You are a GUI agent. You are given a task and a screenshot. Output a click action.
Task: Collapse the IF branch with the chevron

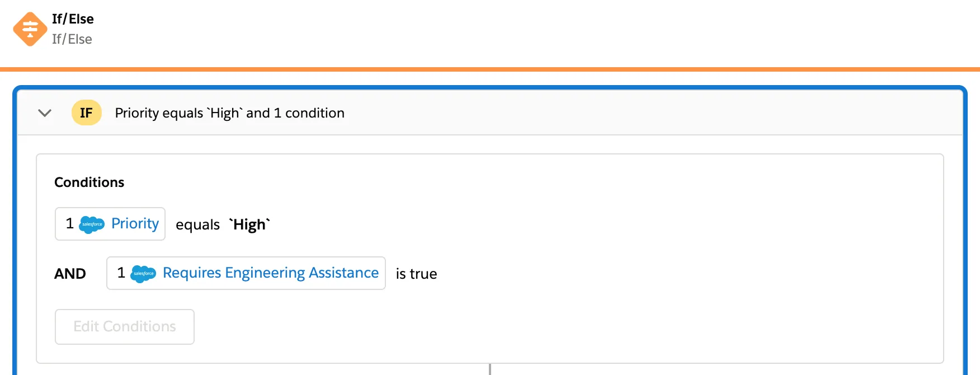(x=44, y=112)
